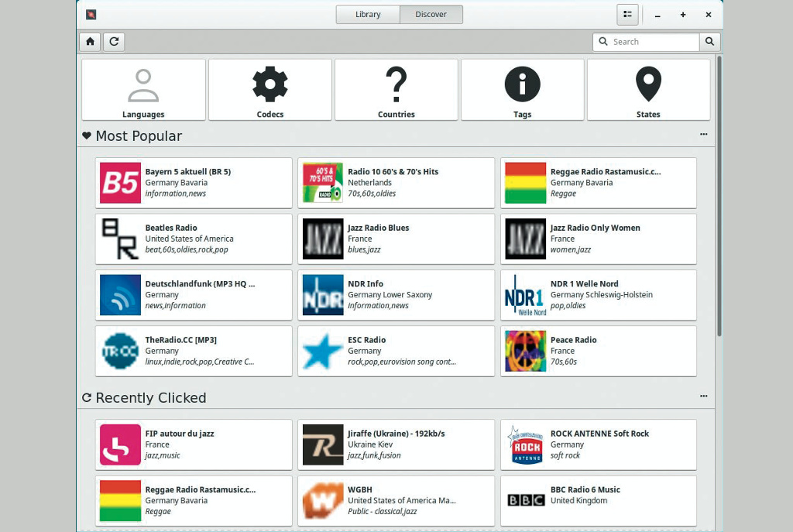Click the Recently Clicked heading
This screenshot has height=532, width=793.
point(151,398)
